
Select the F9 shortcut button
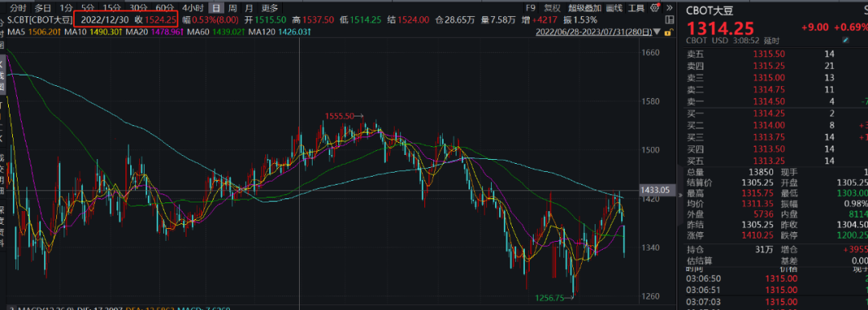point(530,8)
